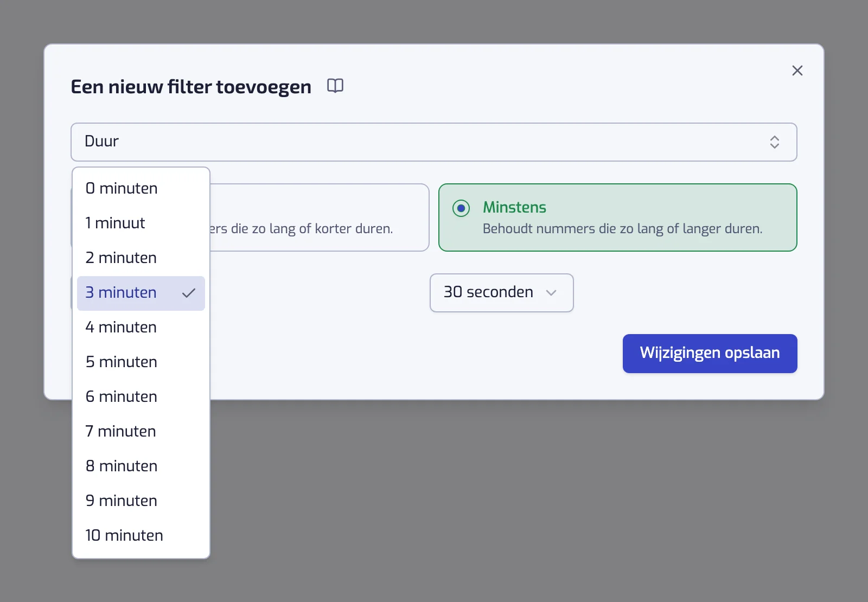The image size is (868, 602).
Task: Click the chevron on 30 seconden dropdown
Action: [551, 293]
